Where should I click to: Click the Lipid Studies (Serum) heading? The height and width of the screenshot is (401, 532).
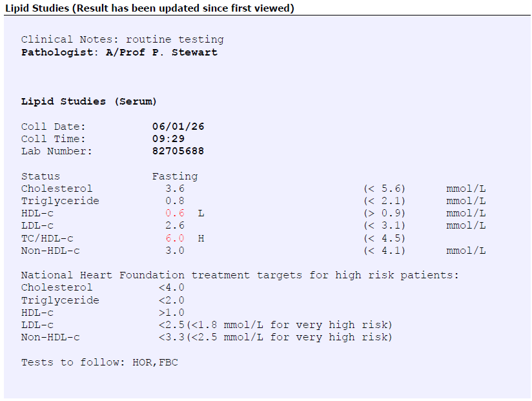(x=89, y=101)
